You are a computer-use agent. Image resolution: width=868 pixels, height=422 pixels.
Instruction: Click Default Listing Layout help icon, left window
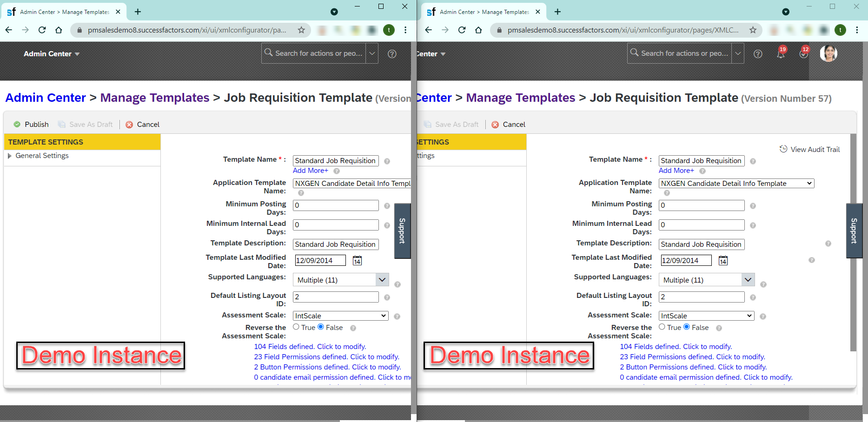click(387, 297)
